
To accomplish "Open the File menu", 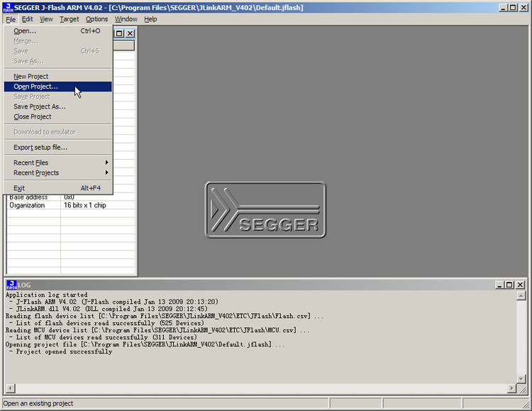I will 11,19.
